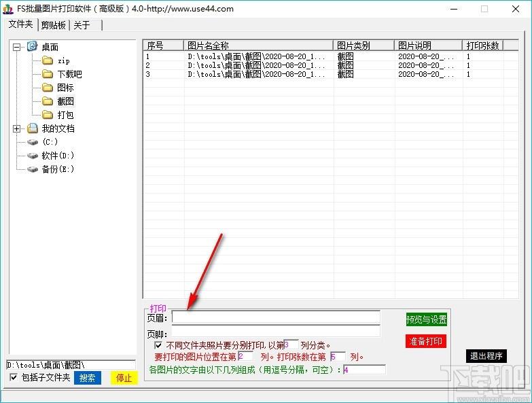Select the 备份(E:) drive label

[x=58, y=169]
